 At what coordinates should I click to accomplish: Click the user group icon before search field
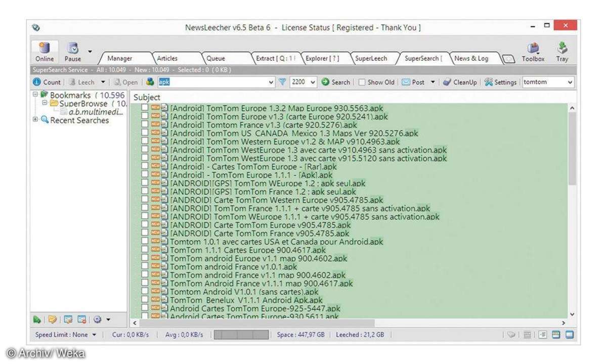tap(150, 82)
